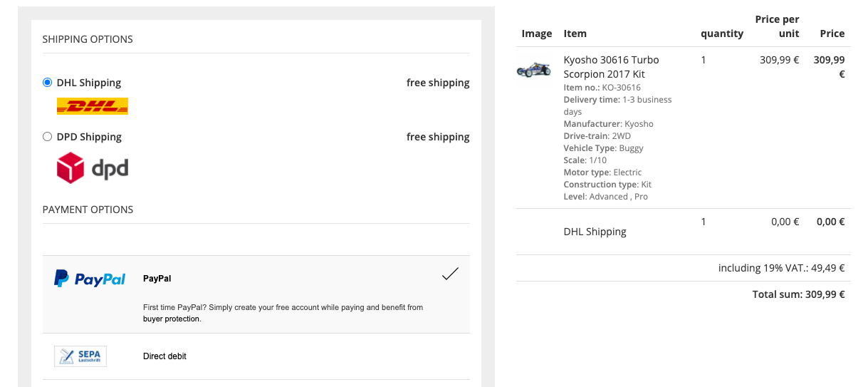Click the Item column header

coord(575,33)
